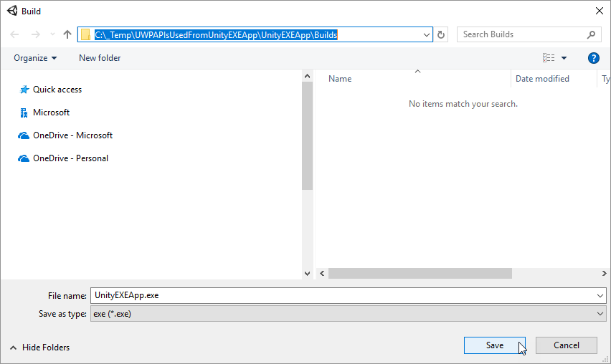
Task: Click the Save button
Action: point(495,345)
